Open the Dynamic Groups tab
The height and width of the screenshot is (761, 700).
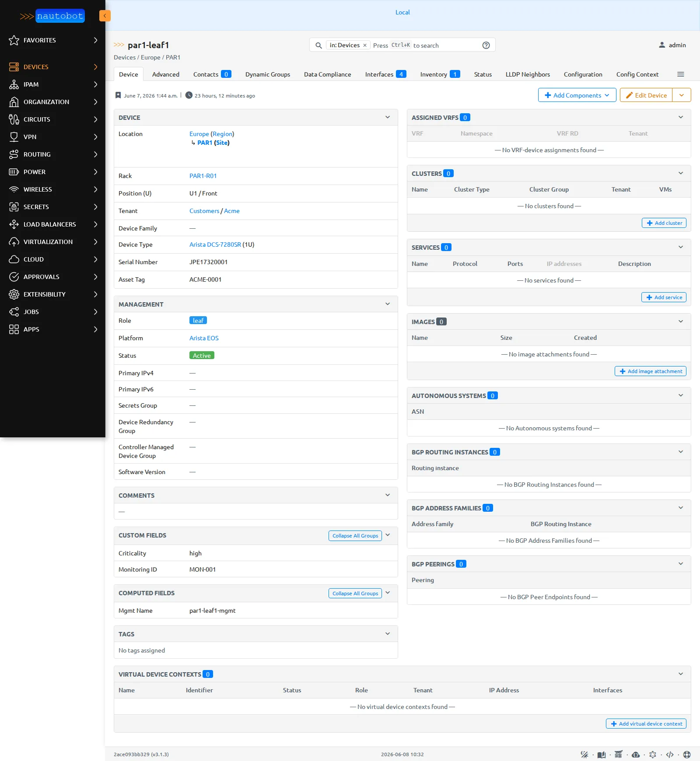[268, 74]
